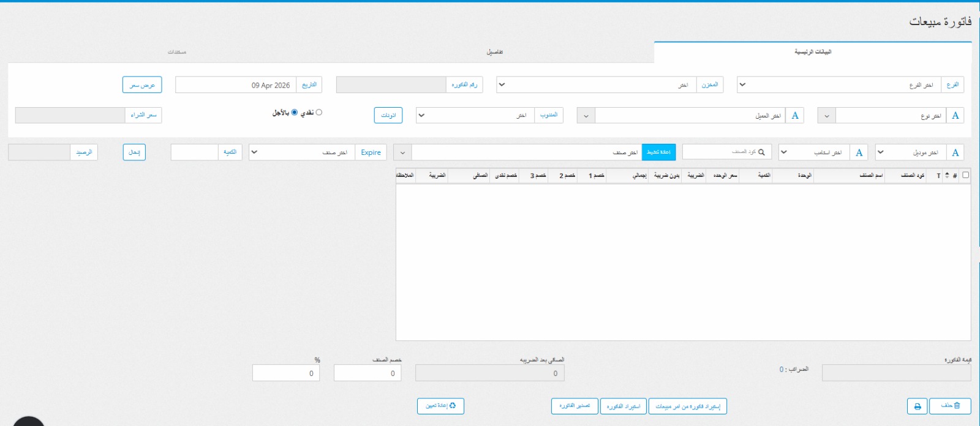Click the اختر العميل customer text field
Viewport: 980px width, 426px height.
pos(690,115)
